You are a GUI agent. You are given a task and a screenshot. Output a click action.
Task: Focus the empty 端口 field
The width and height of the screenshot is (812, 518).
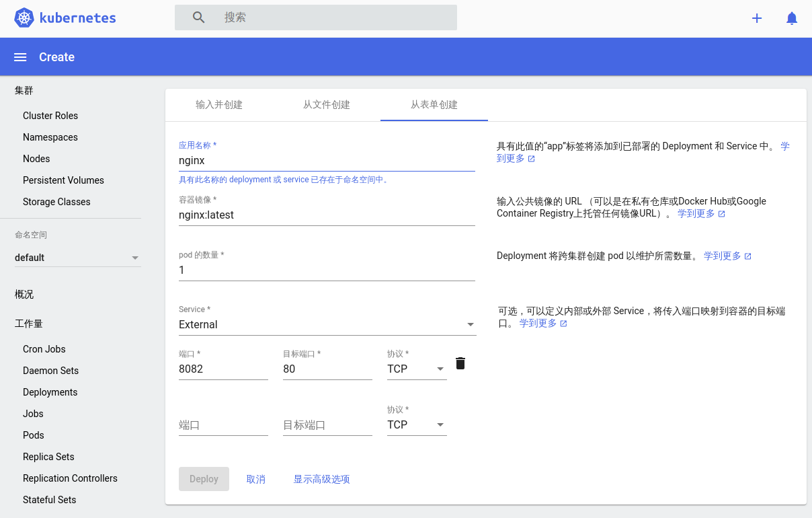point(223,425)
